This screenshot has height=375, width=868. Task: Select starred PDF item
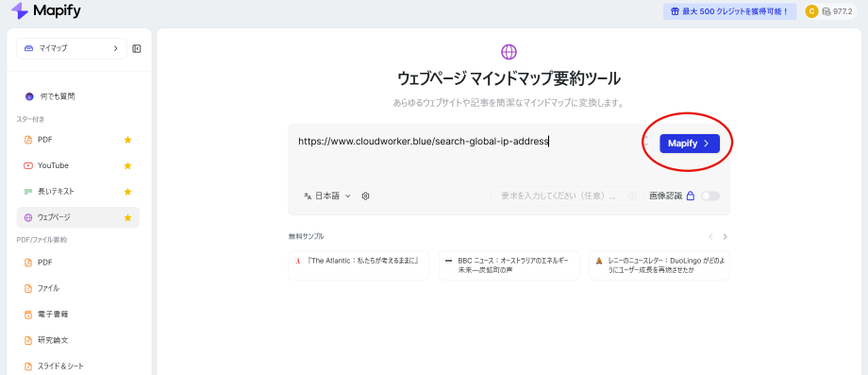78,140
